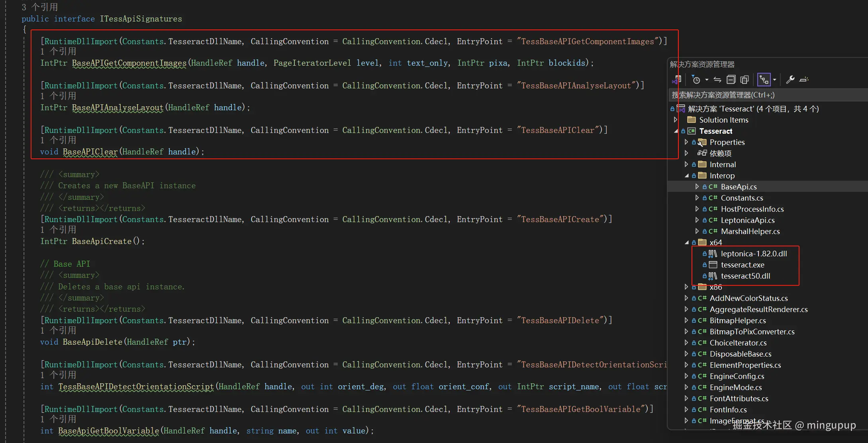Expand the Solution Items folder
The image size is (868, 443).
(676, 120)
